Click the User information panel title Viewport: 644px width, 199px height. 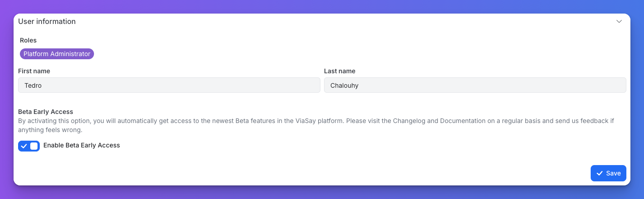click(47, 21)
